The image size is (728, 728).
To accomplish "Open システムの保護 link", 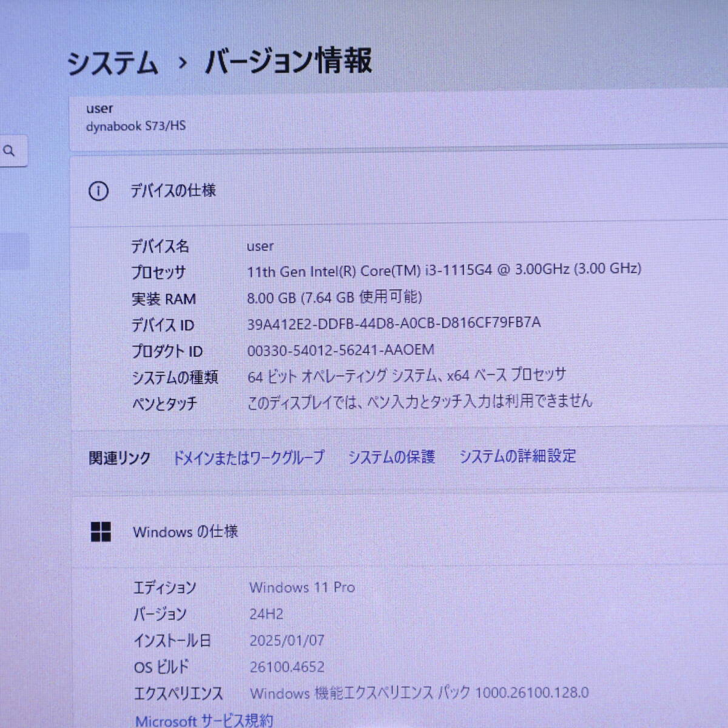I will coord(391,457).
